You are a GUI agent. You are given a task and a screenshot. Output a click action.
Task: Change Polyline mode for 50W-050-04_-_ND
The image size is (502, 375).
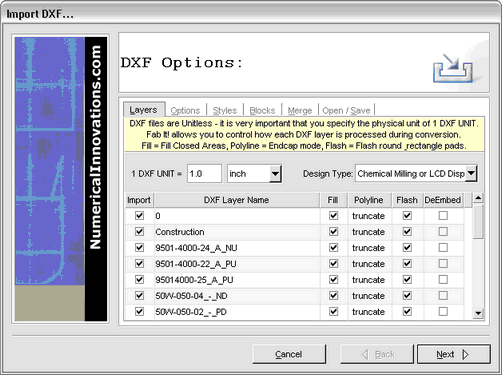point(369,296)
